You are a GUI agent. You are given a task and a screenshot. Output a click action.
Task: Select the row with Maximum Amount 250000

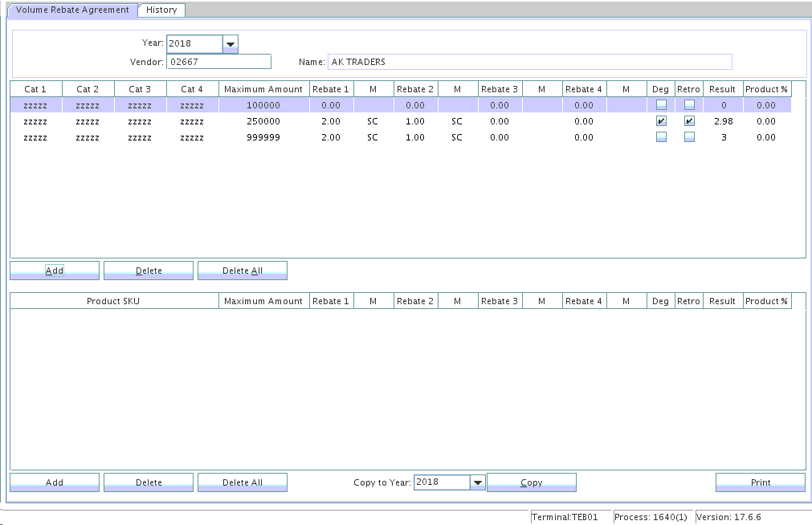pyautogui.click(x=263, y=121)
